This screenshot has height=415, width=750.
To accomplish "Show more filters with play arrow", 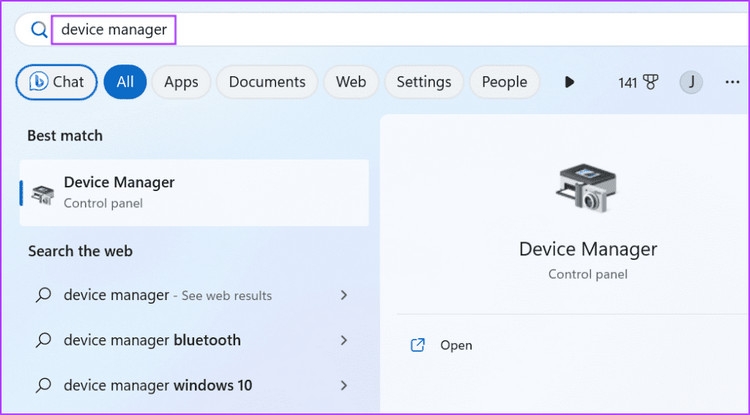I will coord(569,82).
